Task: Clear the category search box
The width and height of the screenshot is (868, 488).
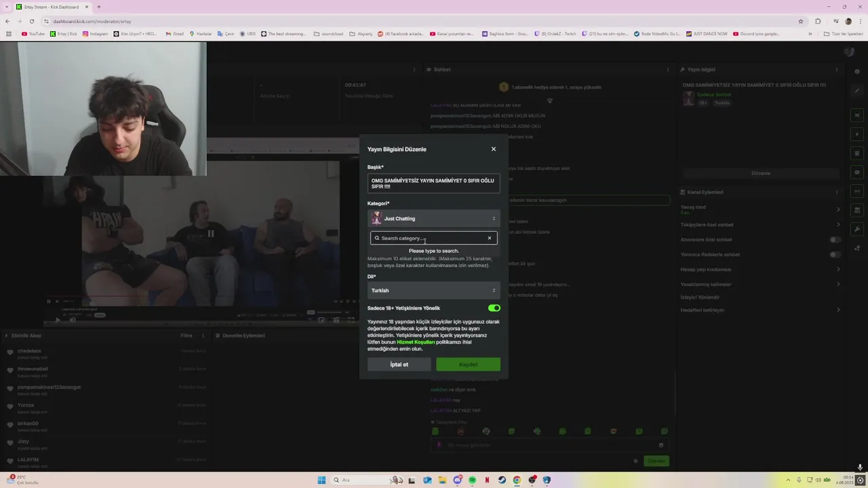Action: click(x=490, y=238)
